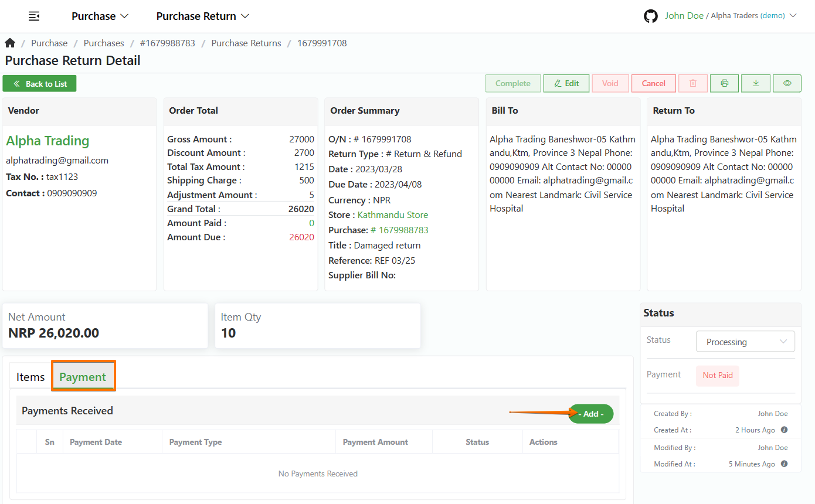
Task: Click Contact 0909090909 vendor text
Action: [x=52, y=193]
